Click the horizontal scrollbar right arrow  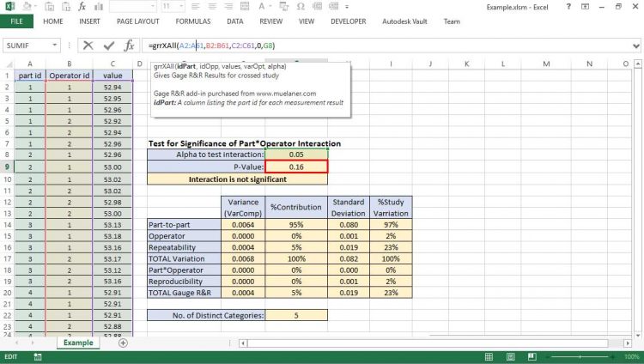click(627, 343)
